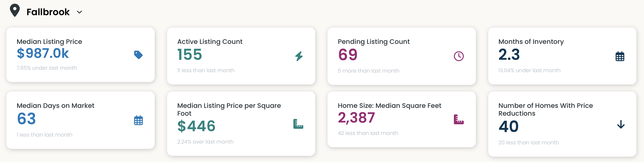Image resolution: width=644 pixels, height=162 pixels.
Task: Click the Months of Inventory calendar icon
Action: click(x=620, y=56)
